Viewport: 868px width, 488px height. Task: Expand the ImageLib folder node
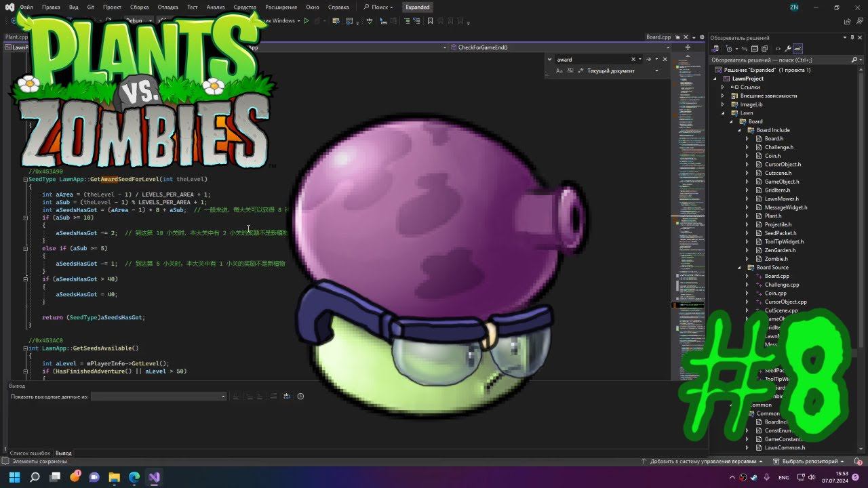[722, 104]
